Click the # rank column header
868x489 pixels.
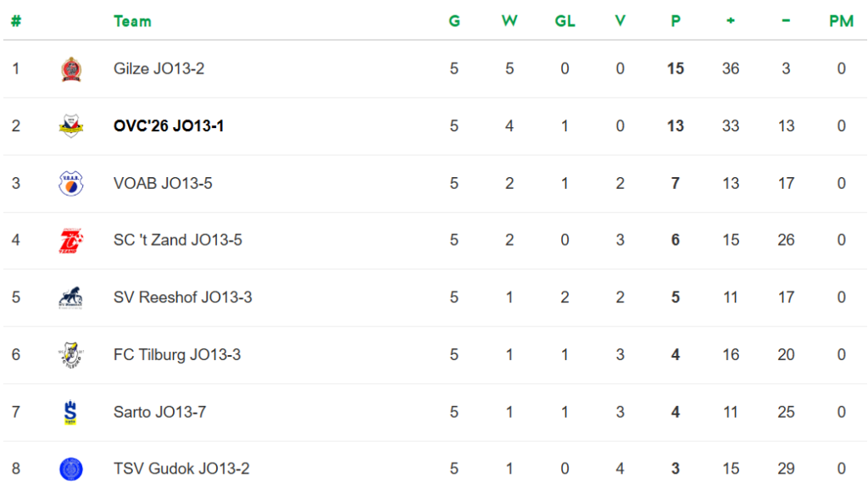pyautogui.click(x=15, y=21)
